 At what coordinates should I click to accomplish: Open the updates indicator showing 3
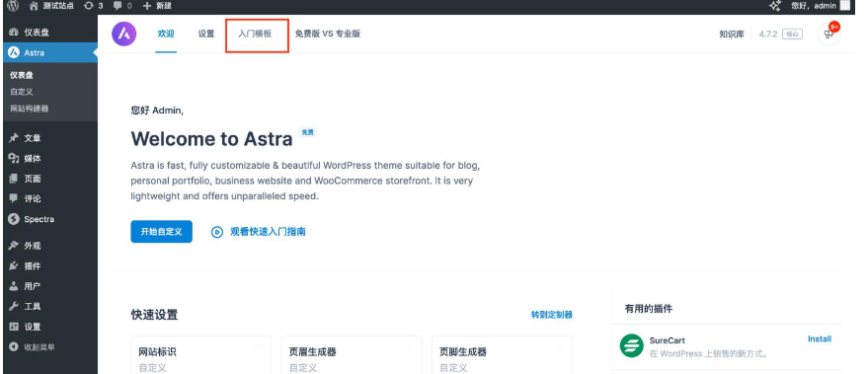click(x=94, y=6)
